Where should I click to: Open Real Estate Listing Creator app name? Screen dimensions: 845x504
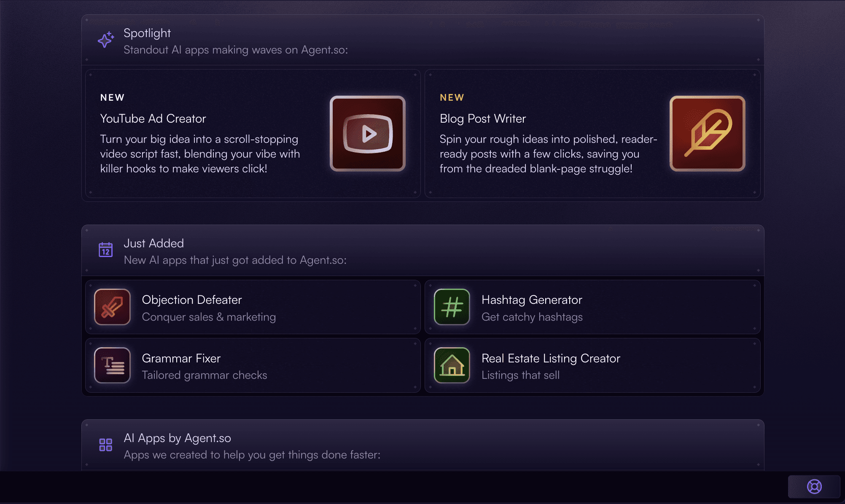click(551, 359)
